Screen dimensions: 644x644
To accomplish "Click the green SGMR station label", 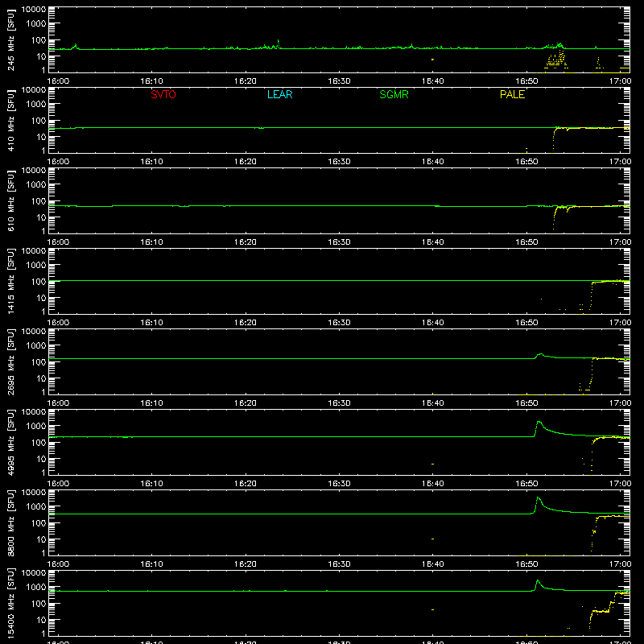I will [x=394, y=94].
